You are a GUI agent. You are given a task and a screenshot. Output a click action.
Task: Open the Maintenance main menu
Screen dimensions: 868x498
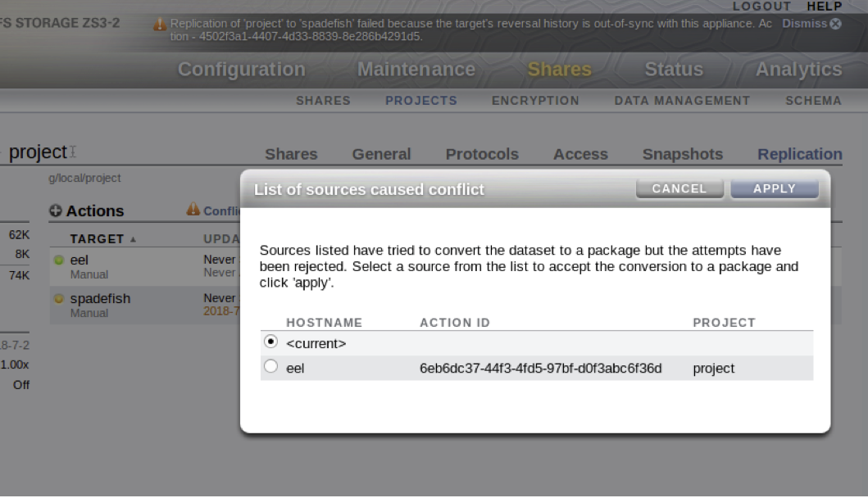point(416,69)
